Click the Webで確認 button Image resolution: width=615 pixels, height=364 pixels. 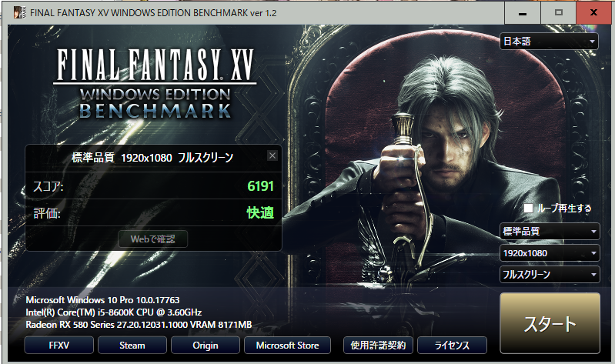tap(153, 239)
